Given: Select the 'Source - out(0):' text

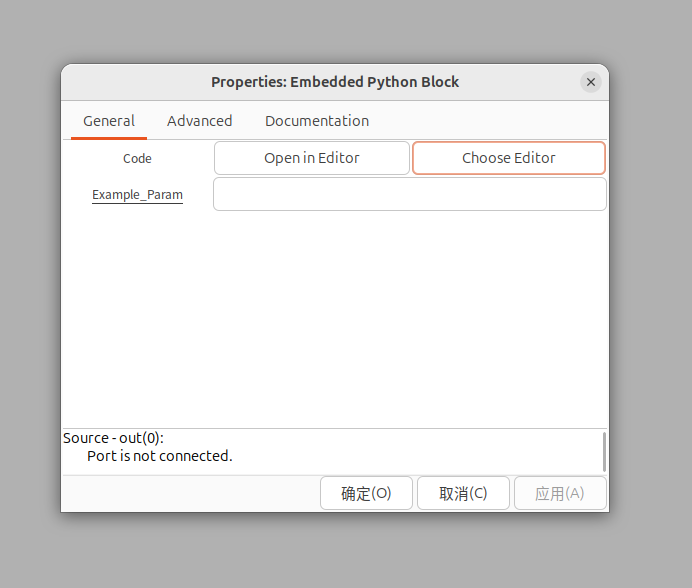Looking at the screenshot, I should tap(113, 438).
